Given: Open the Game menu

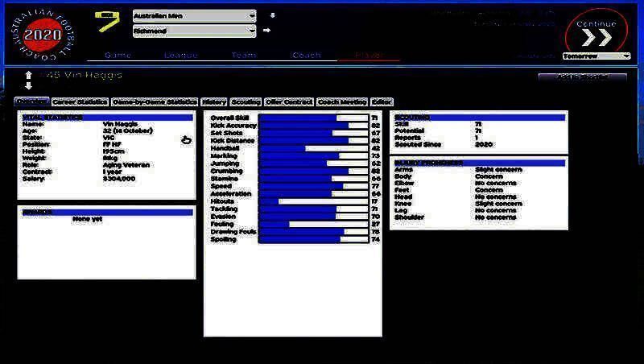Looking at the screenshot, I should [118, 56].
